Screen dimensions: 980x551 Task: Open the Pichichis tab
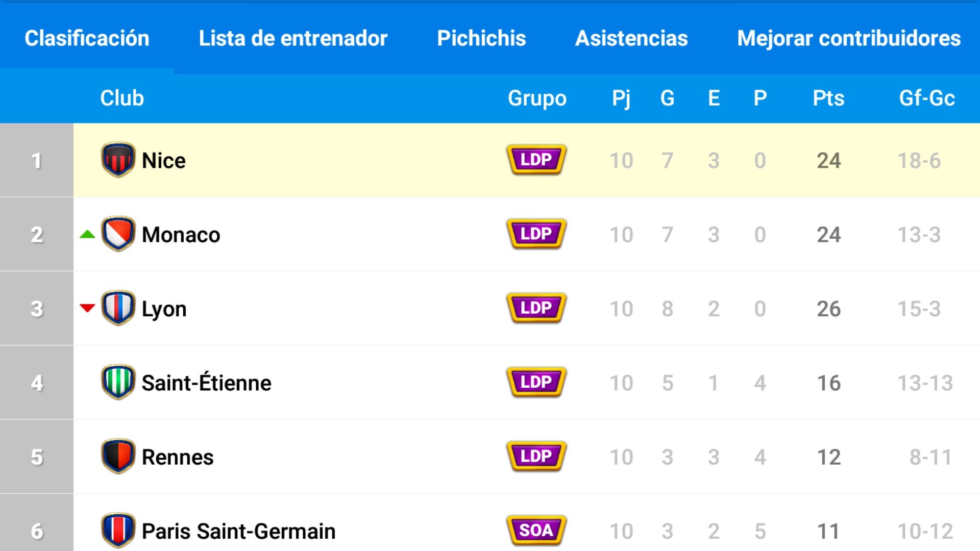click(x=481, y=38)
